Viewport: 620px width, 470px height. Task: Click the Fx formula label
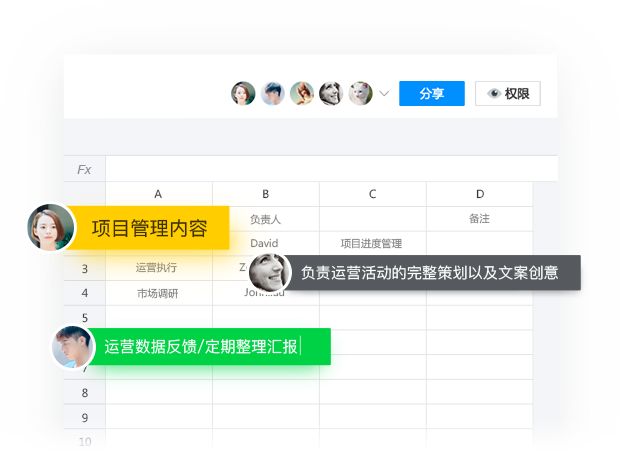click(x=84, y=170)
